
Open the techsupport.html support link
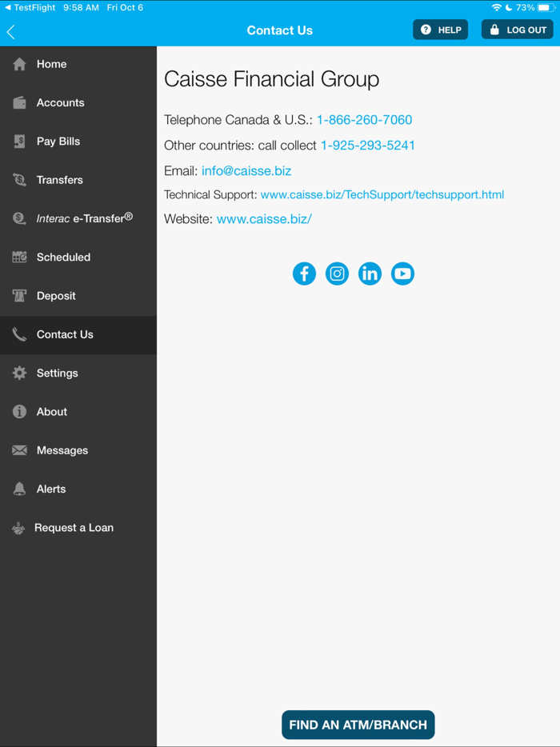click(x=382, y=194)
